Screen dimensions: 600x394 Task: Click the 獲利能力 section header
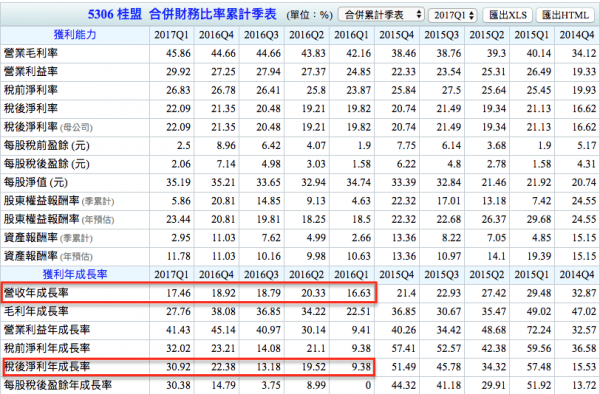(75, 35)
